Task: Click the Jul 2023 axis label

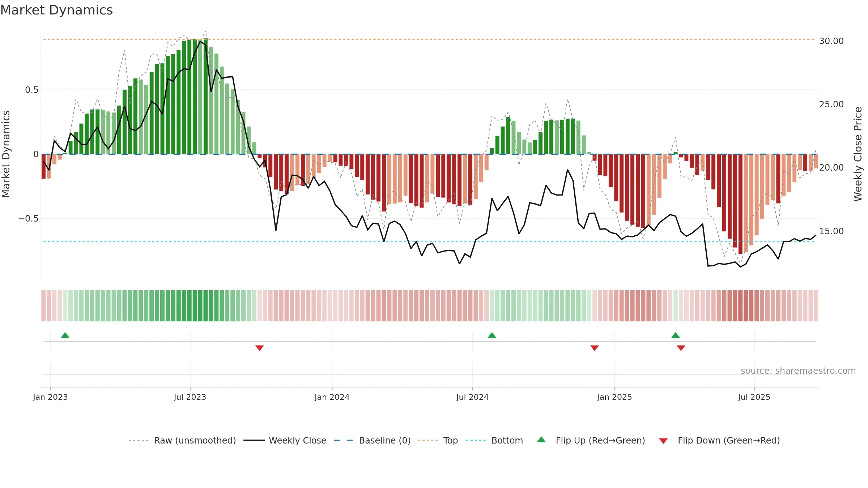Action: tap(190, 397)
